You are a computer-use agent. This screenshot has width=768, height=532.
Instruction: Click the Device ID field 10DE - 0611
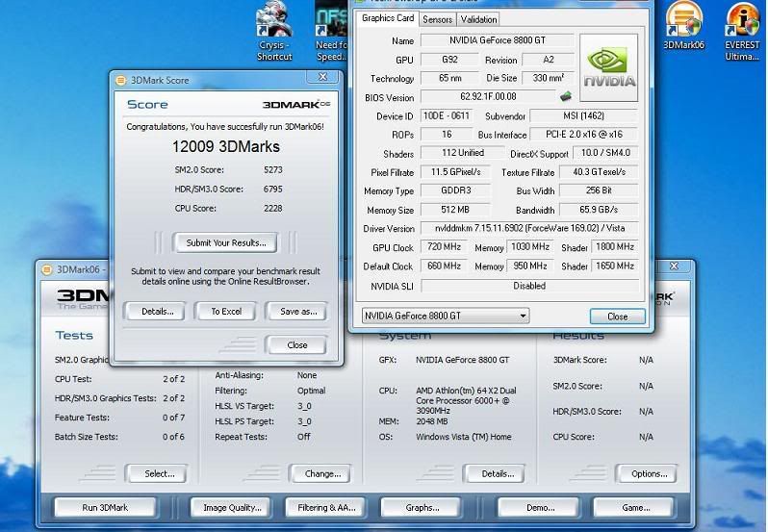(x=447, y=115)
